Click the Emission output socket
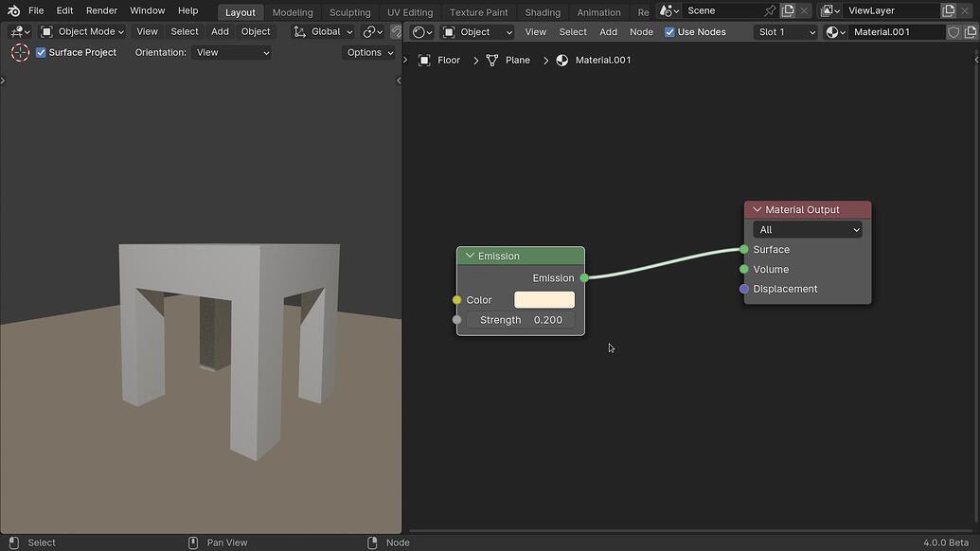Image resolution: width=980 pixels, height=551 pixels. [x=584, y=278]
